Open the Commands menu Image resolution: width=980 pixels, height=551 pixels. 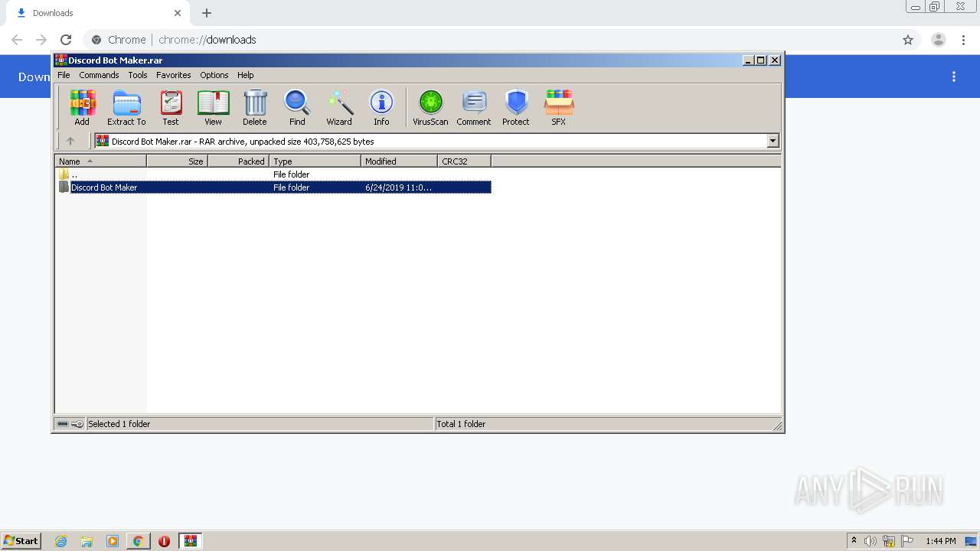tap(99, 75)
